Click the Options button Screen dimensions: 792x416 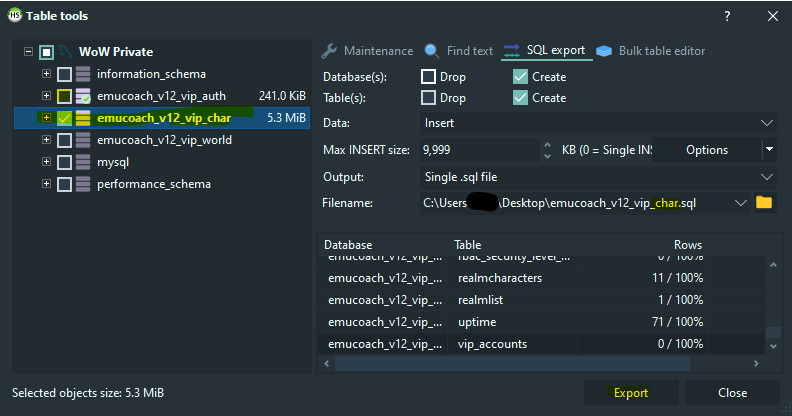tap(706, 150)
